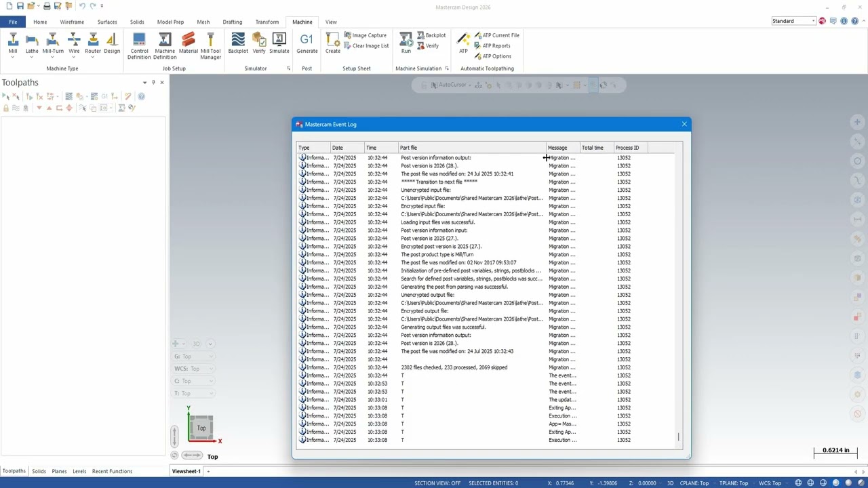Pin the Toolpaths panel with auto-hide
868x488 pixels.
point(153,82)
